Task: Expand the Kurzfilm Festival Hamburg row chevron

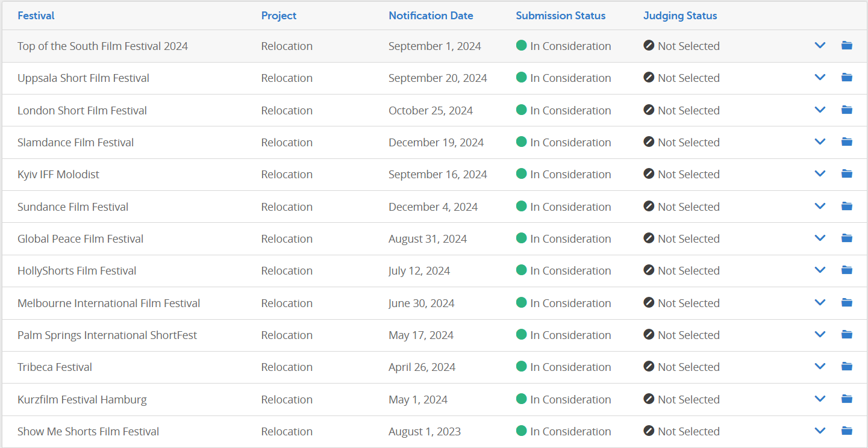Action: (820, 399)
